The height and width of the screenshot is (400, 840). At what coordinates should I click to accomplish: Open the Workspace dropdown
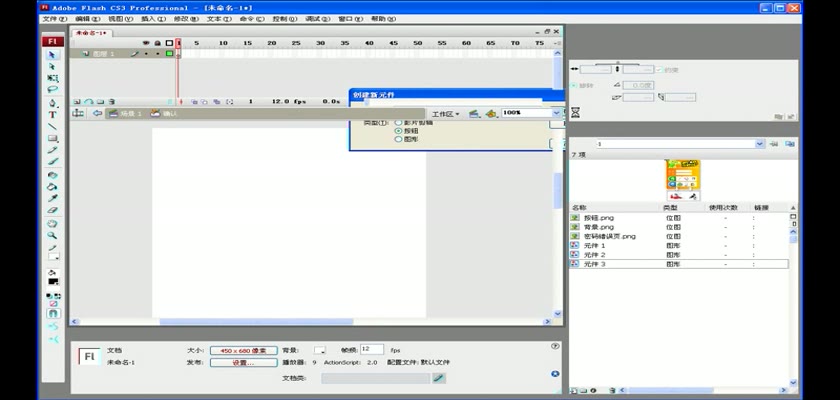(x=446, y=114)
